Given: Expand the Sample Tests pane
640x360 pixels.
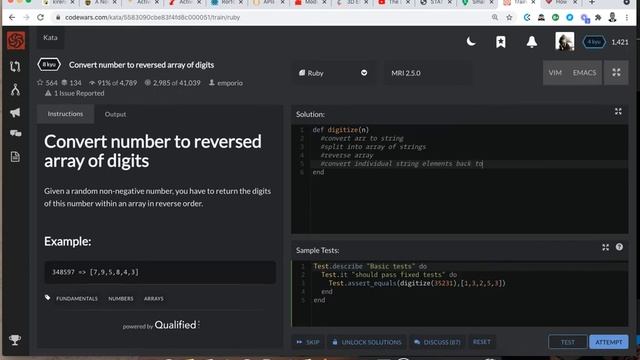Looking at the screenshot, I should pos(605,247).
